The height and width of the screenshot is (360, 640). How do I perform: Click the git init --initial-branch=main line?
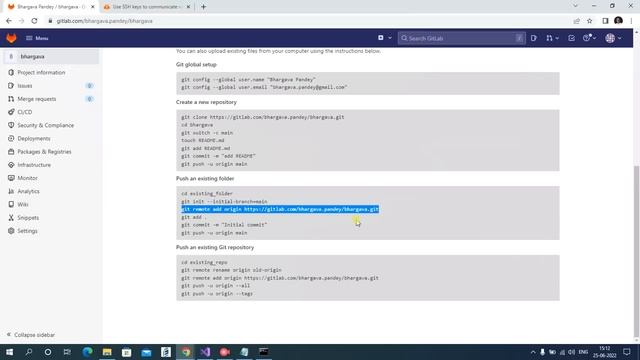(224, 202)
